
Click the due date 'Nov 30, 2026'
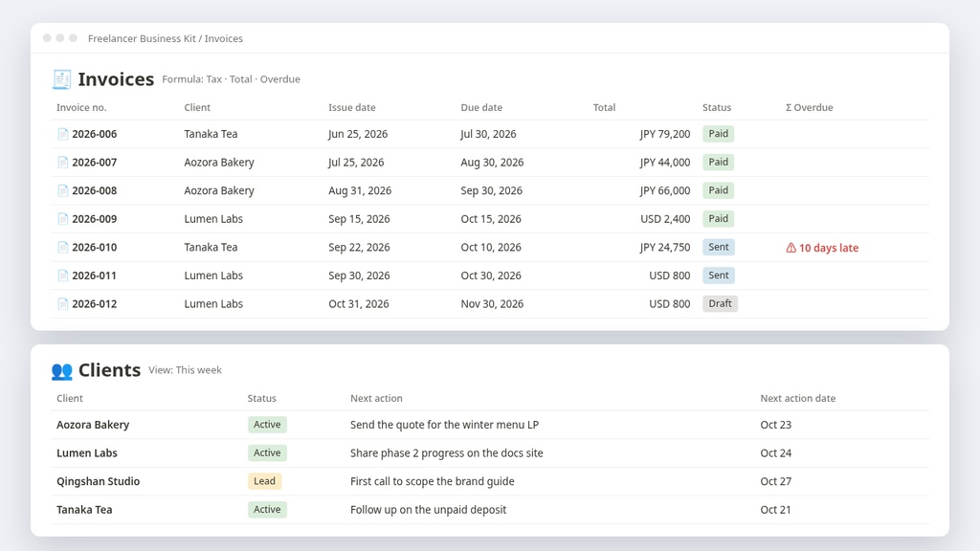coord(492,304)
